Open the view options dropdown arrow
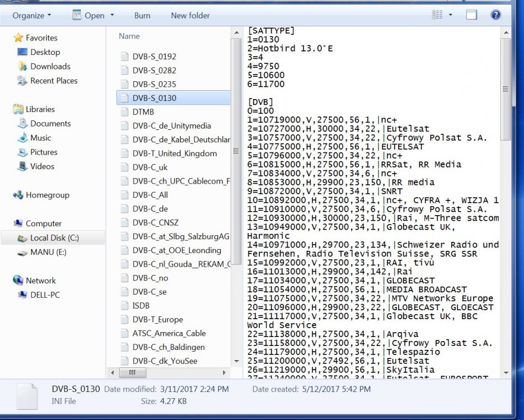This screenshot has height=420, width=524. tap(451, 15)
